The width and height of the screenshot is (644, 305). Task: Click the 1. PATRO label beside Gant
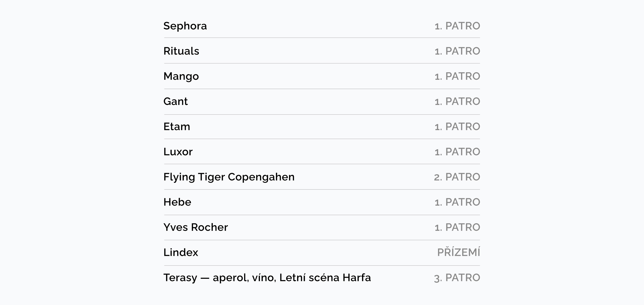click(x=457, y=101)
